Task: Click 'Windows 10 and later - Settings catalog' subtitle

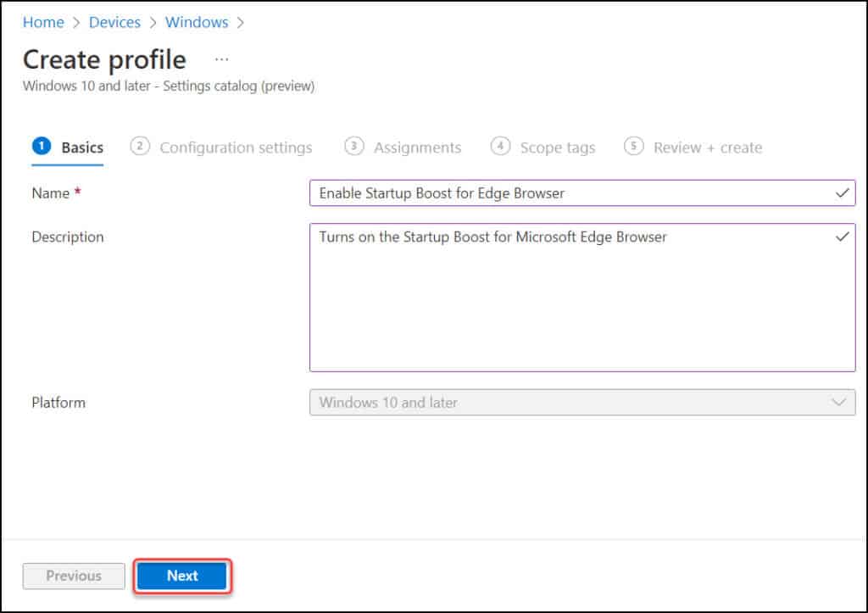Action: tap(169, 86)
